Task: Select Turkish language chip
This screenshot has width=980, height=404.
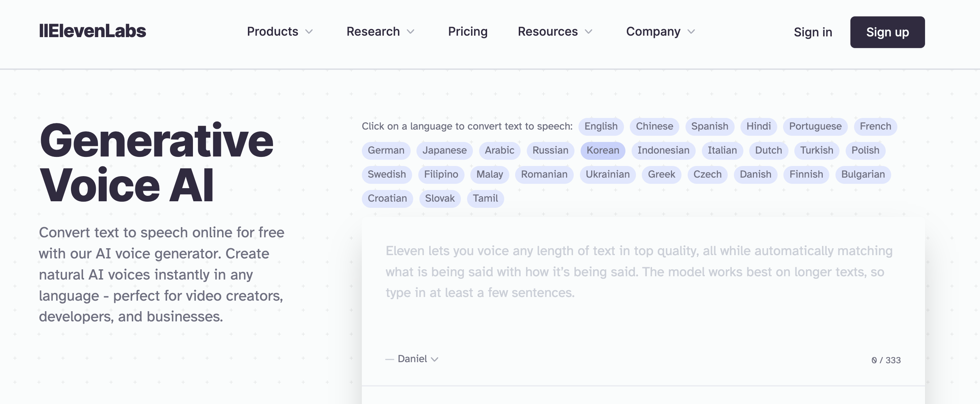Action: pyautogui.click(x=817, y=150)
